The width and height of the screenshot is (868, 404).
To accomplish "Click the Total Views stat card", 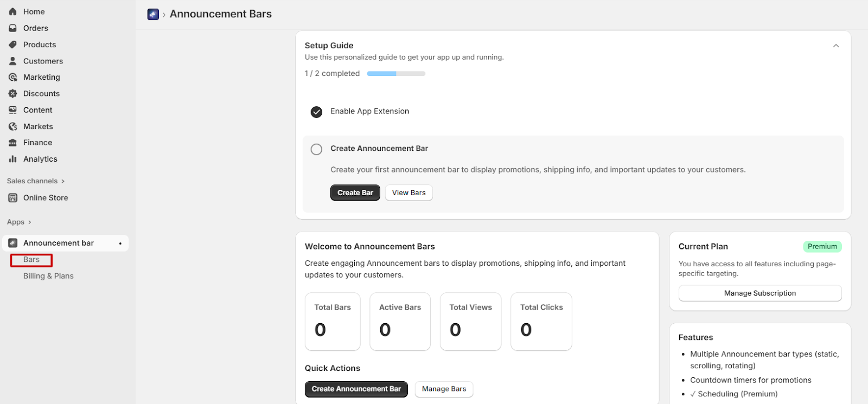I will (x=470, y=322).
